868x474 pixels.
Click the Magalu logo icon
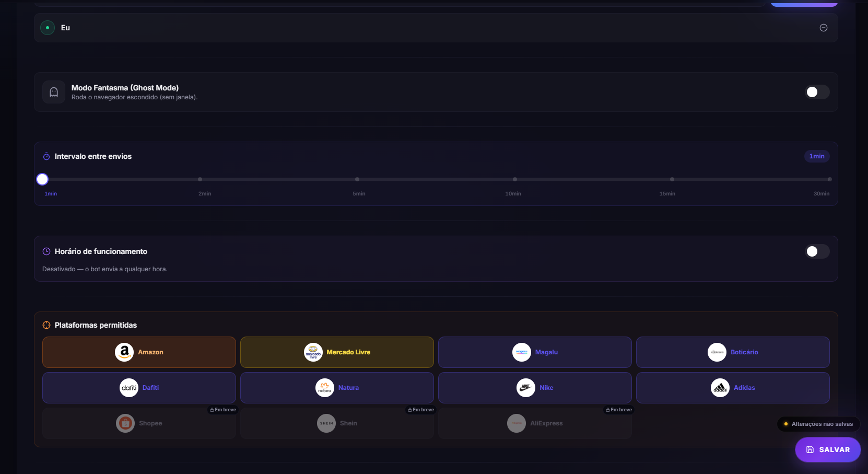522,352
